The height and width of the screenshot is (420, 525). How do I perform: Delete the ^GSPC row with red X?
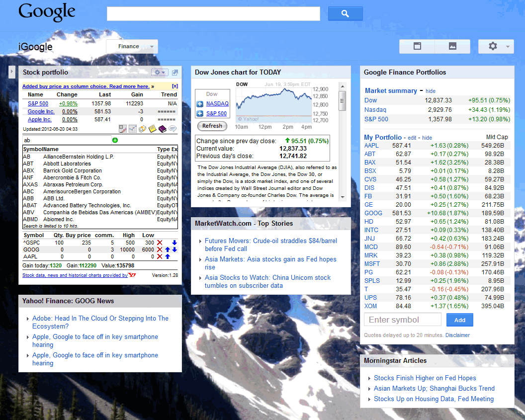tap(160, 243)
